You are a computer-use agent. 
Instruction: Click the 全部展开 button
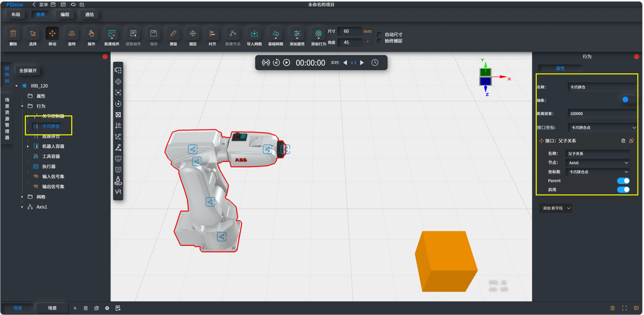28,70
